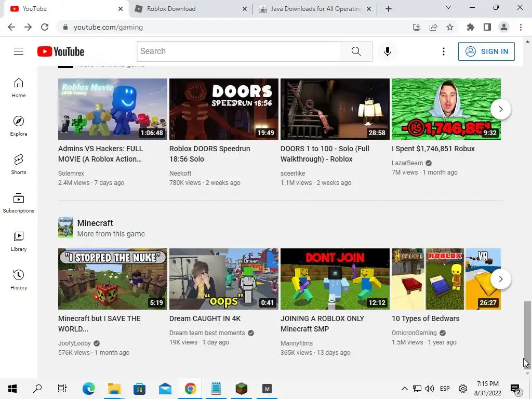The height and width of the screenshot is (399, 532).
Task: Open Chrome's three-dot menu
Action: click(521, 27)
